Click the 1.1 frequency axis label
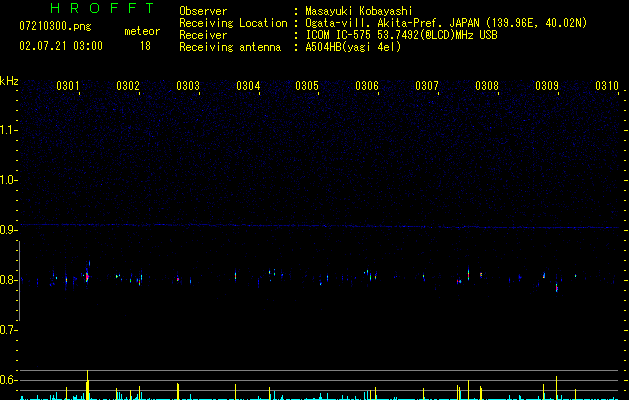The width and height of the screenshot is (629, 400). [x=8, y=130]
